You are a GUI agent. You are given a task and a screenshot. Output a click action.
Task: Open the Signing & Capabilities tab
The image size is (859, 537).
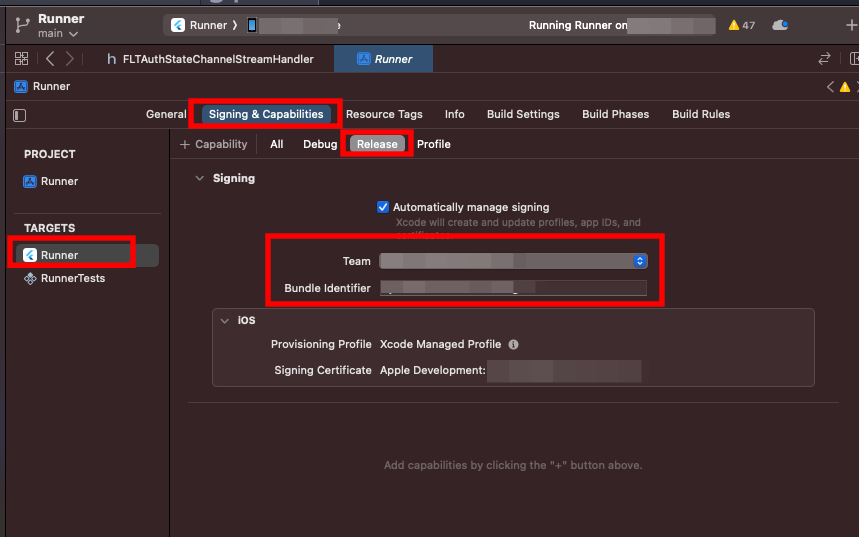(x=266, y=114)
